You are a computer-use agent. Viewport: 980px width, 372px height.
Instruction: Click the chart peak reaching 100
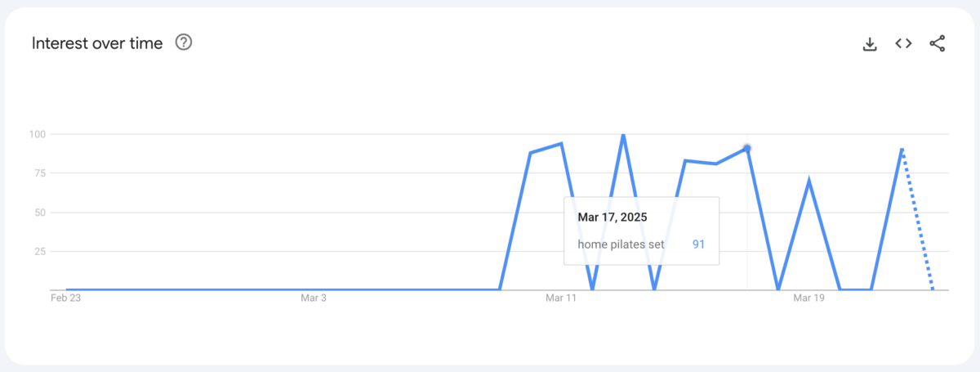(x=623, y=135)
